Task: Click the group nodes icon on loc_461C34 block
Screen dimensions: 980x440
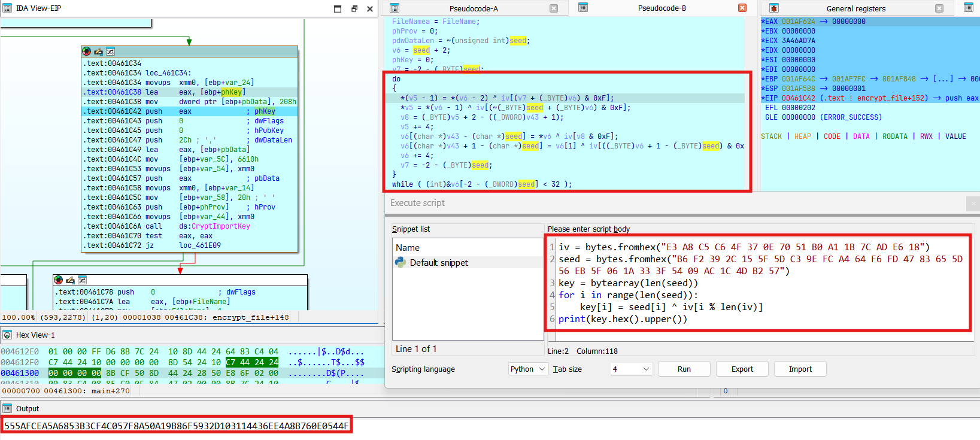Action: 110,51
